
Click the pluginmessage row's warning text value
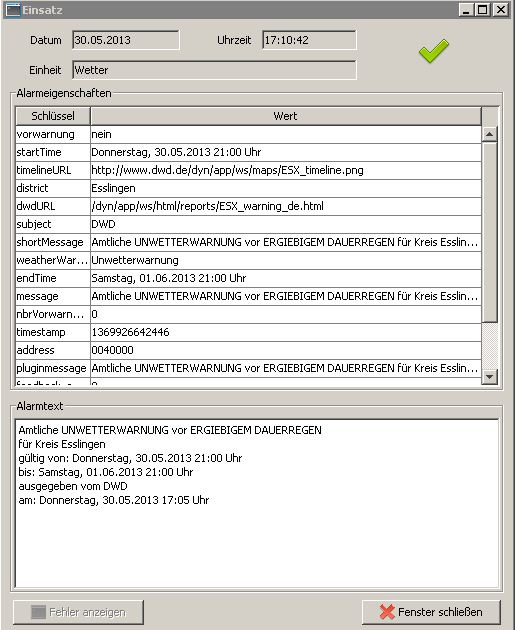pos(286,368)
